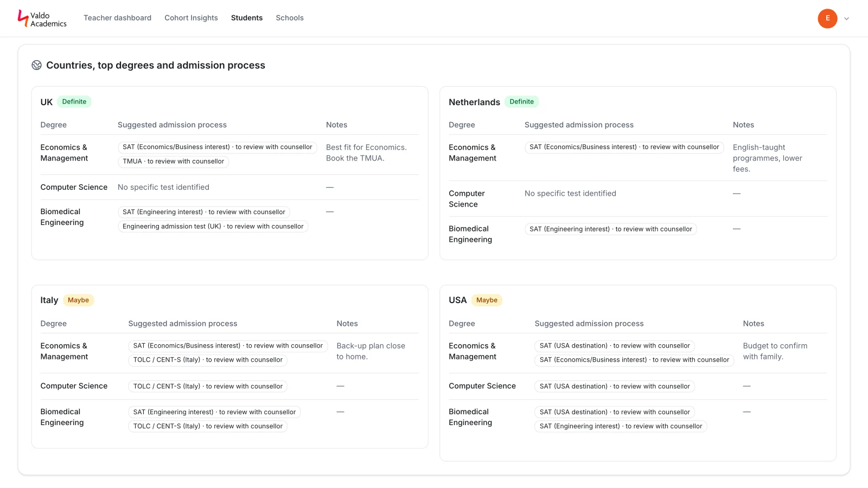The height and width of the screenshot is (488, 868).
Task: Click the note 'Budget to confirm with family.'
Action: [775, 351]
